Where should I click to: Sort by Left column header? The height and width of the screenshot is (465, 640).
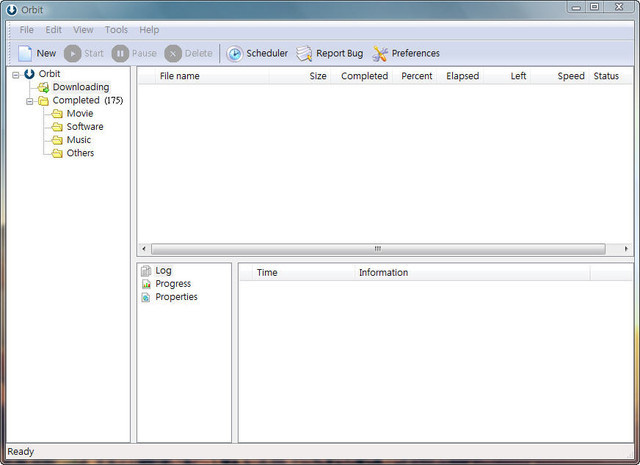[x=507, y=76]
